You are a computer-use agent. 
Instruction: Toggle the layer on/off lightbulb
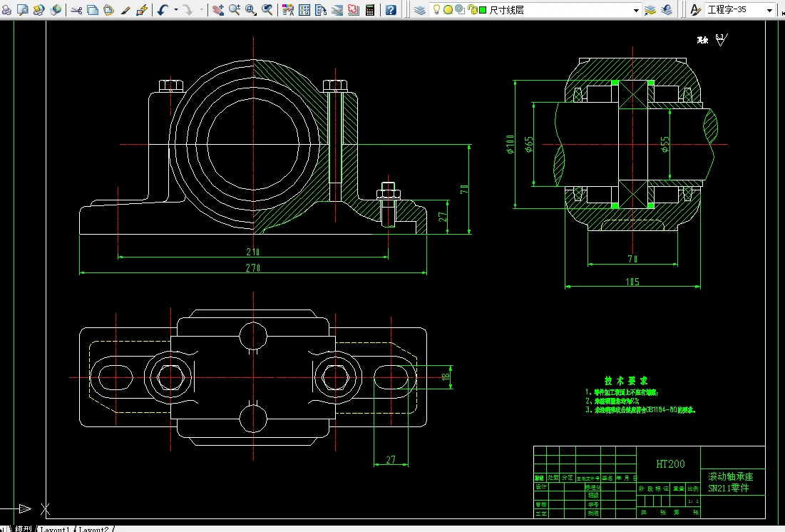coord(437,10)
